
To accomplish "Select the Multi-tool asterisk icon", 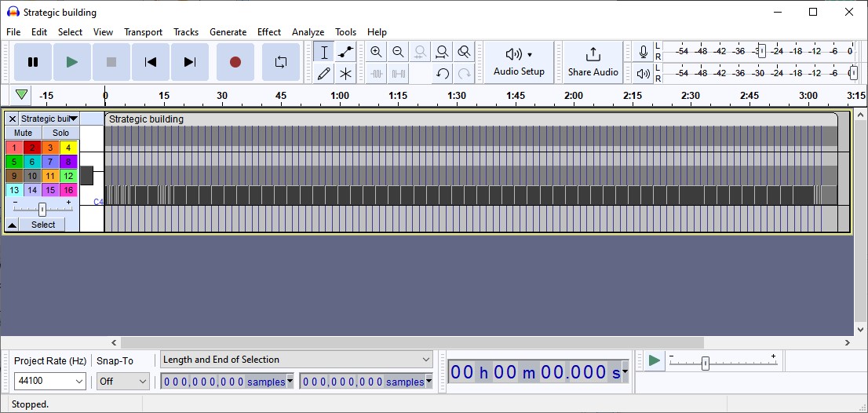I will pyautogui.click(x=345, y=74).
